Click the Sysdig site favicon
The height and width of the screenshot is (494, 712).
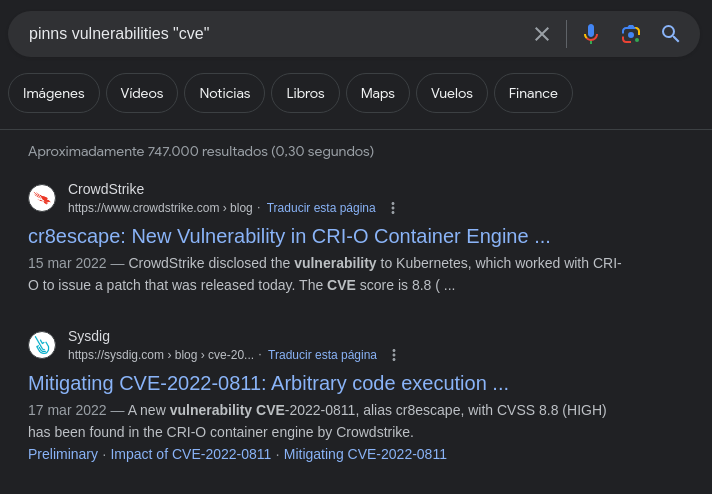coord(42,345)
